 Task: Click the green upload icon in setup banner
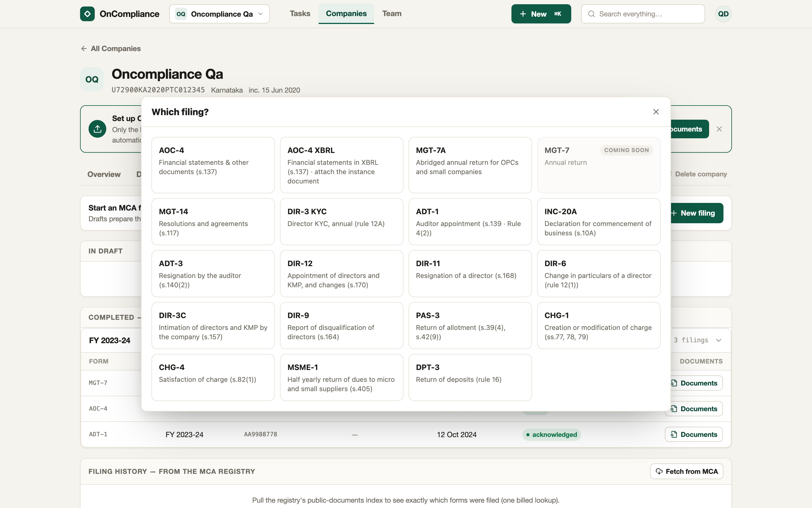[97, 129]
